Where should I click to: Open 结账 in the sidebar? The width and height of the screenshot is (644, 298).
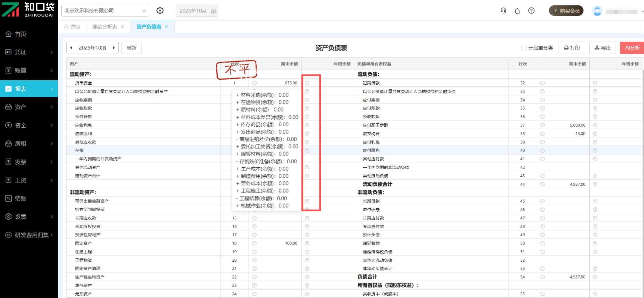coord(29,198)
